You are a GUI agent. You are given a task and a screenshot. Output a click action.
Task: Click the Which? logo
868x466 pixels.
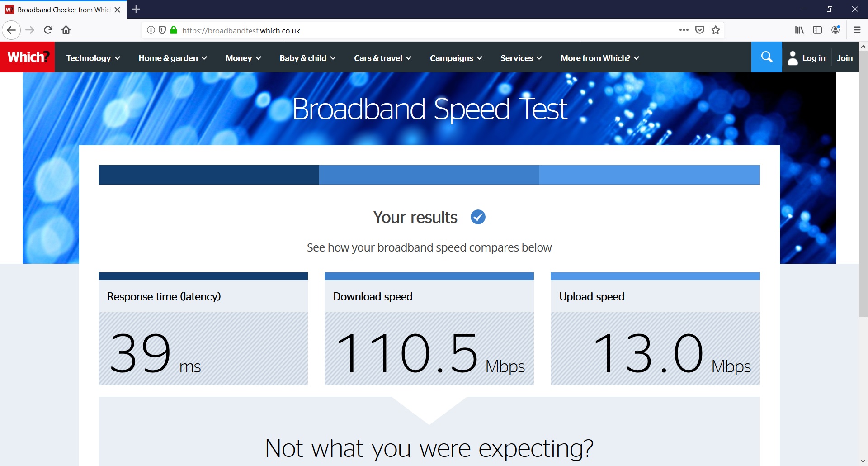click(x=28, y=57)
